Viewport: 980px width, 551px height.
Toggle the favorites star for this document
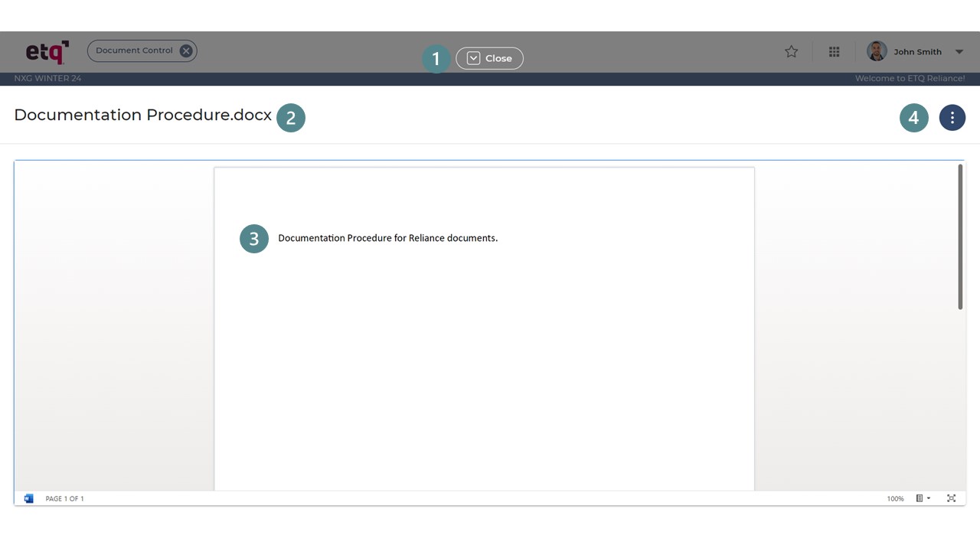(791, 51)
